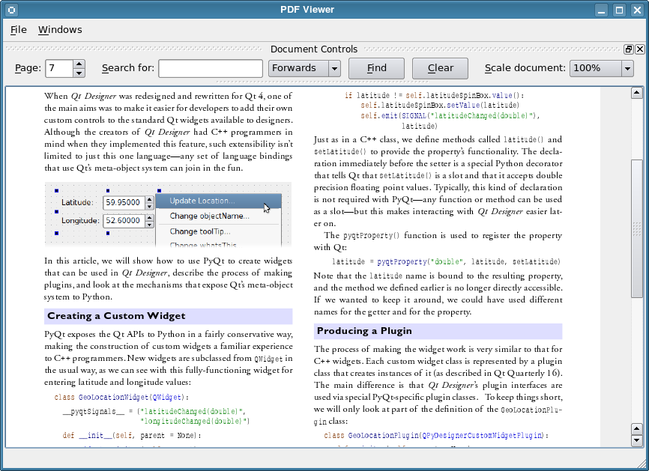
Task: Maximize the PDF Viewer window
Action: pyautogui.click(x=619, y=10)
